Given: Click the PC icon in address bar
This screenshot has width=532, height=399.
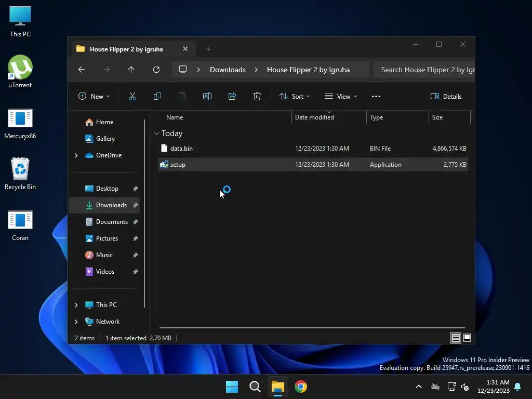Looking at the screenshot, I should (x=183, y=70).
